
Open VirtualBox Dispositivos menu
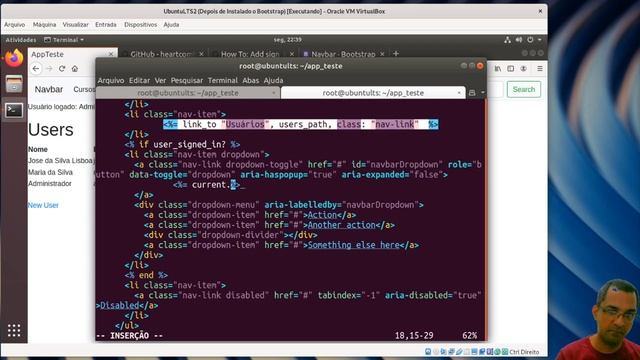(140, 24)
